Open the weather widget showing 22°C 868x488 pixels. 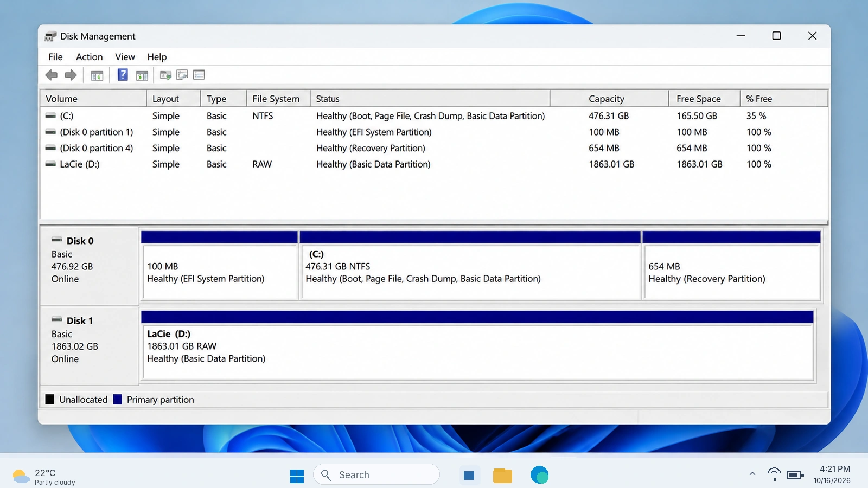coord(44,477)
